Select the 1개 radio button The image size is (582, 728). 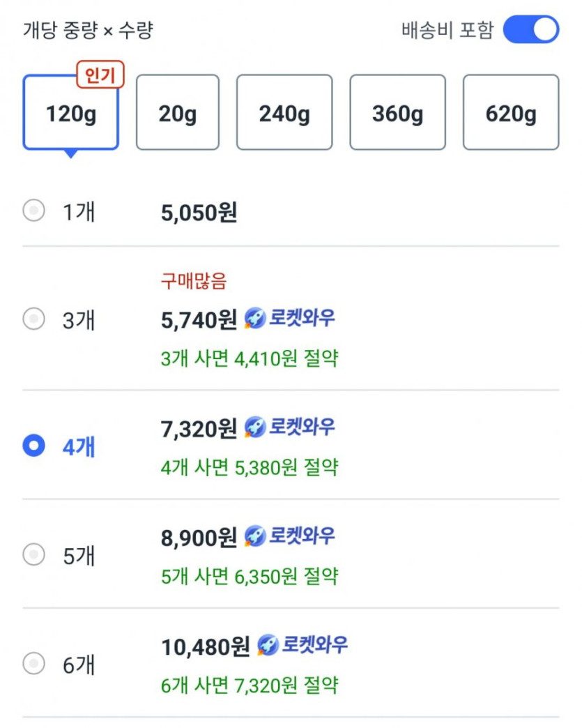tap(33, 211)
